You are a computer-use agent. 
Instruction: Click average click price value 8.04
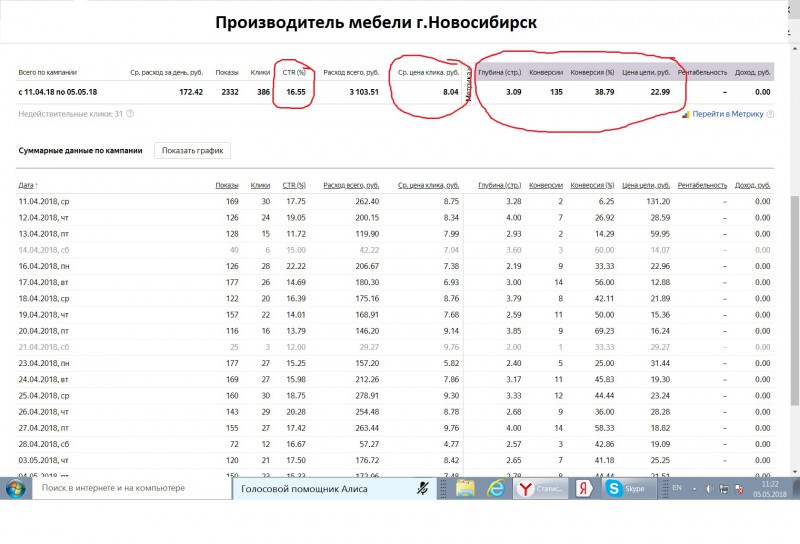point(451,92)
